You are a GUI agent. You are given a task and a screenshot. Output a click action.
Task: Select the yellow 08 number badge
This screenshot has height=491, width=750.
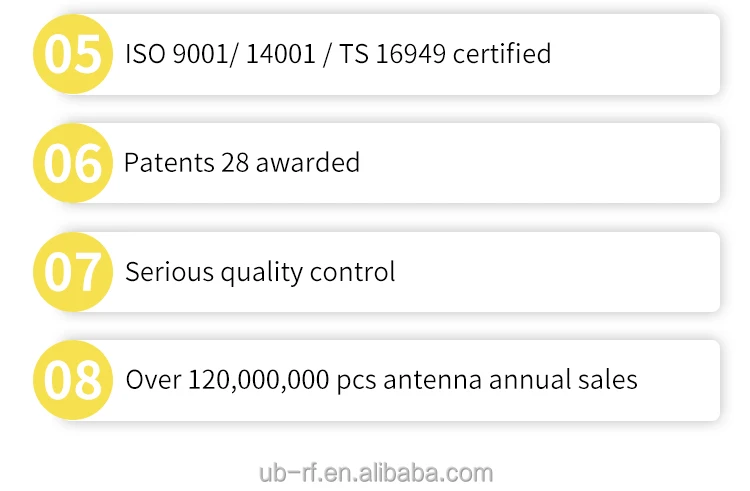73,380
